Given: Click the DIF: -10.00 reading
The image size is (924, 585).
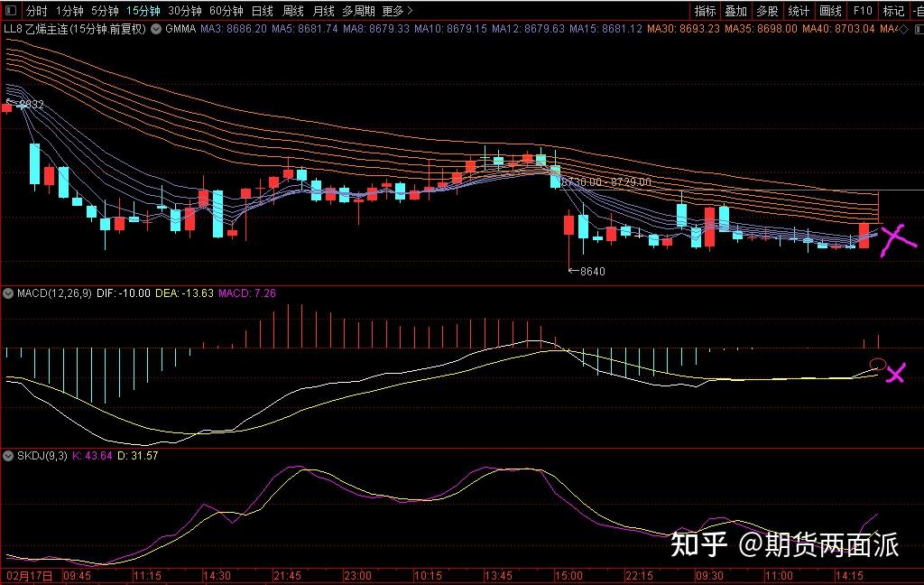Looking at the screenshot, I should [123, 293].
